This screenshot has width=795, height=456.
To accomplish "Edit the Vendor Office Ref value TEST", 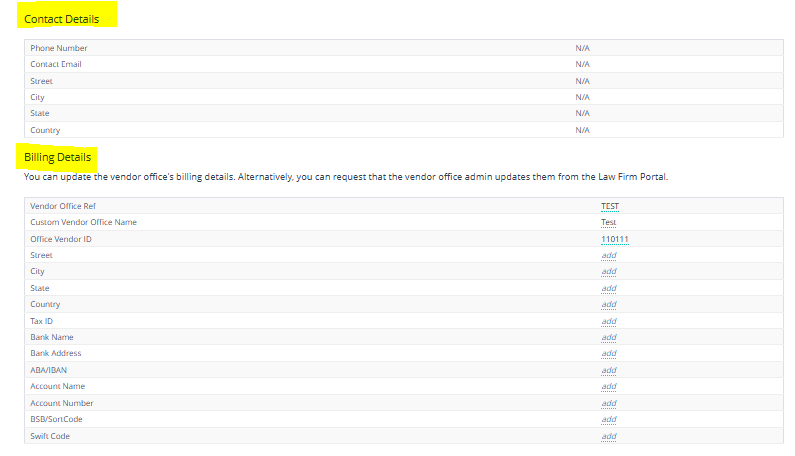I will (610, 206).
